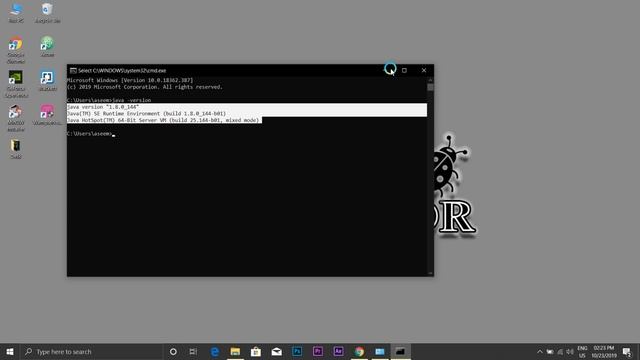Open This PC desktop icon
The height and width of the screenshot is (360, 640).
pos(16,12)
